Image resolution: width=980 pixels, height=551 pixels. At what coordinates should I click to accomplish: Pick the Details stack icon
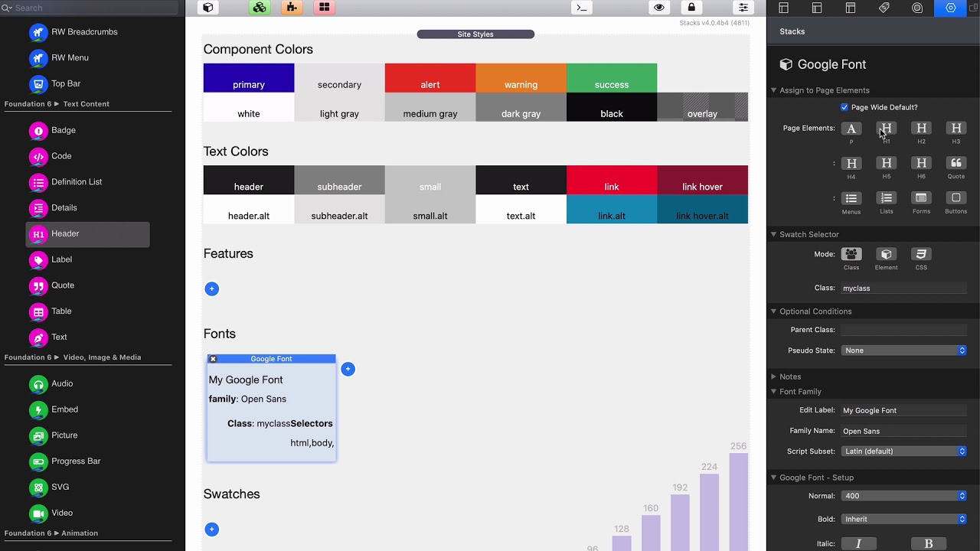tap(38, 207)
